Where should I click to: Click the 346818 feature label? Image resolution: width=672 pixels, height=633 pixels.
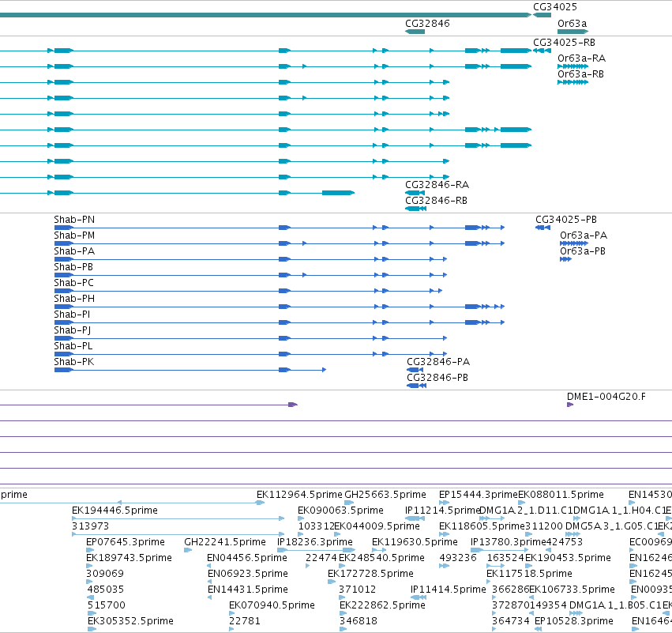click(x=359, y=621)
